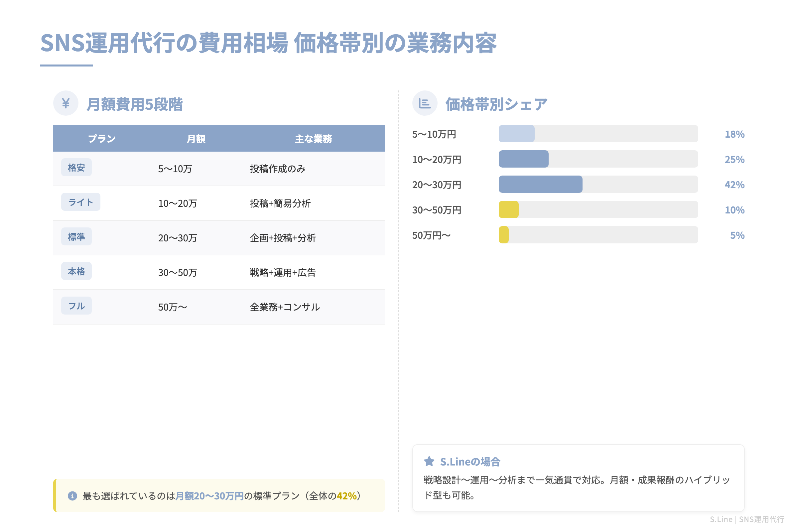Click the S.Lineの場合 heading
This screenshot has height=532, width=798.
470,461
